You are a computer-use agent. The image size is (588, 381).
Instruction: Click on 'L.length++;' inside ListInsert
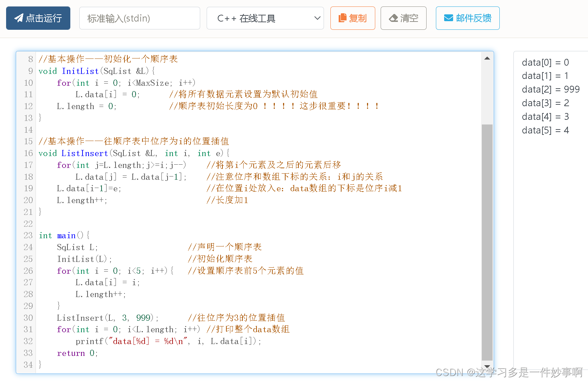click(82, 200)
